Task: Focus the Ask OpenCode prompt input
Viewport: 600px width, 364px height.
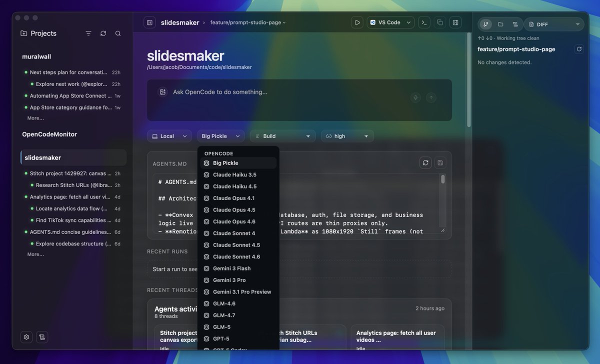Action: [x=287, y=92]
